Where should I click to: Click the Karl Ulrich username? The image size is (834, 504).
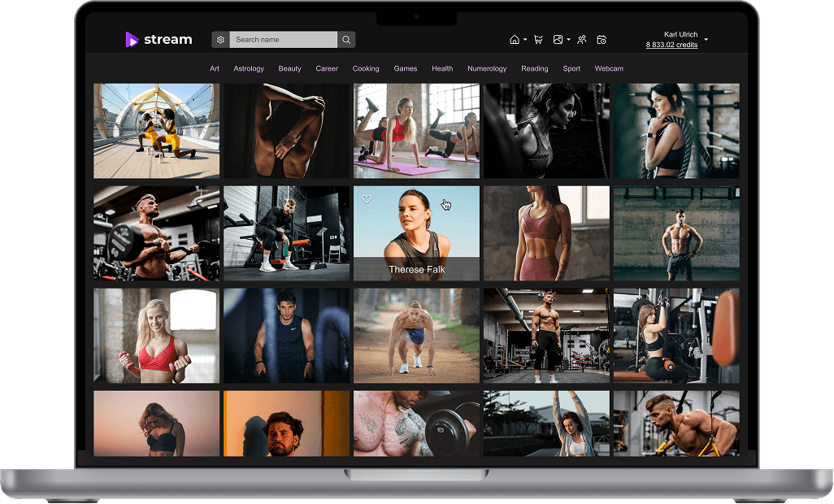[680, 35]
